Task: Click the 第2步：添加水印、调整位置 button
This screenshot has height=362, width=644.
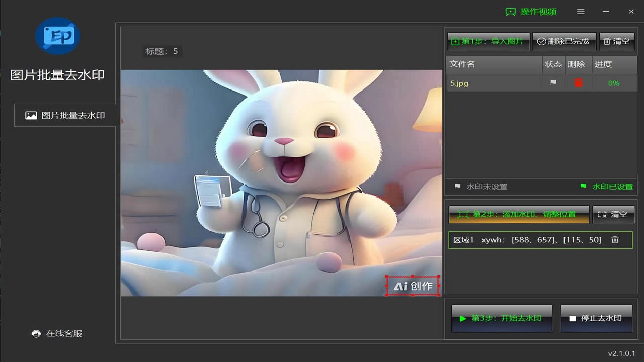Action: (519, 214)
